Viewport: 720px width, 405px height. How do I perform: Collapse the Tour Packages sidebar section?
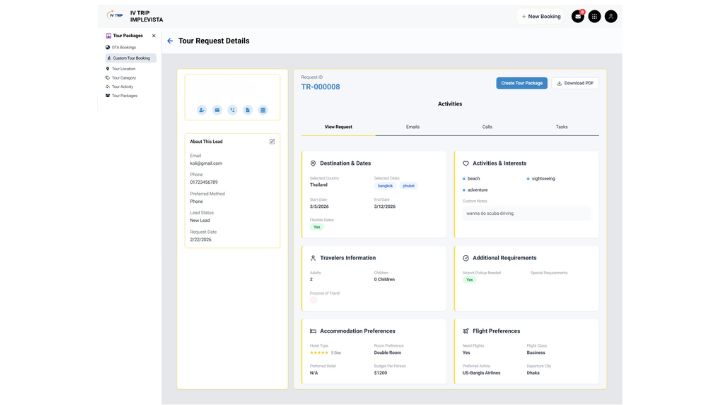[x=153, y=35]
